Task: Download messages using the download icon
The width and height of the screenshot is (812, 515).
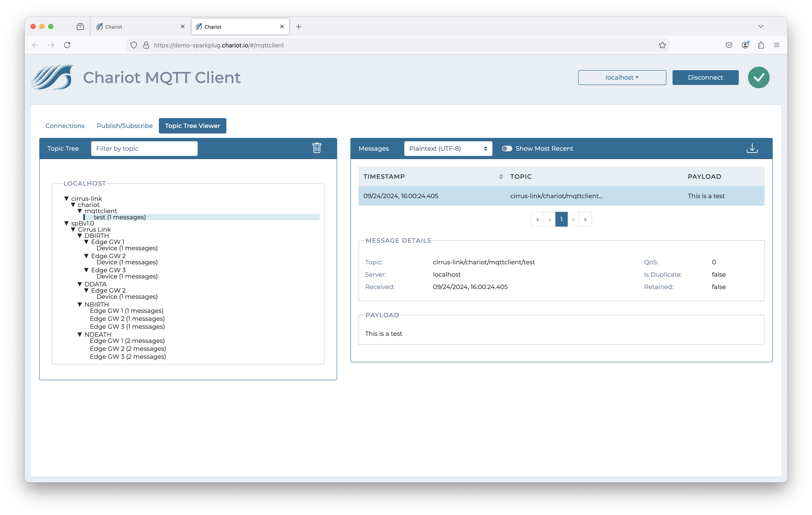Action: [x=752, y=148]
